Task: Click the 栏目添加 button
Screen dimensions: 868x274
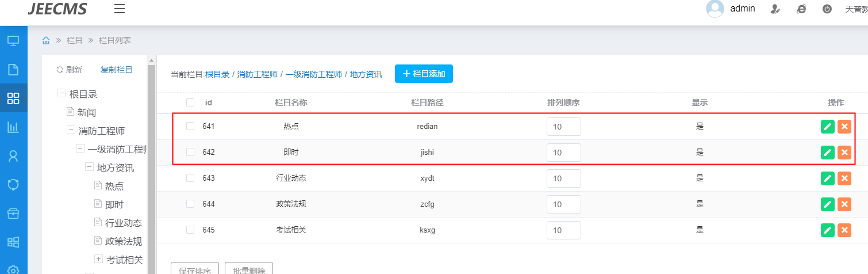Action: [x=424, y=74]
